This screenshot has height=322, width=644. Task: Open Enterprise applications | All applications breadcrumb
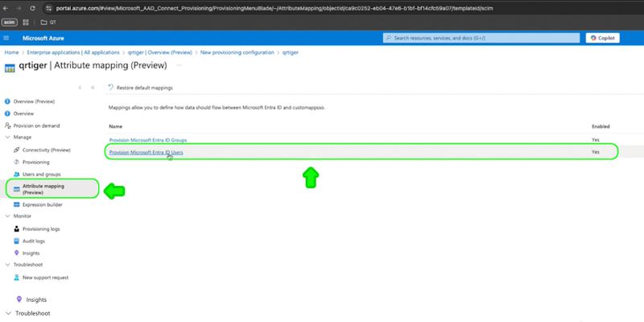tap(73, 52)
